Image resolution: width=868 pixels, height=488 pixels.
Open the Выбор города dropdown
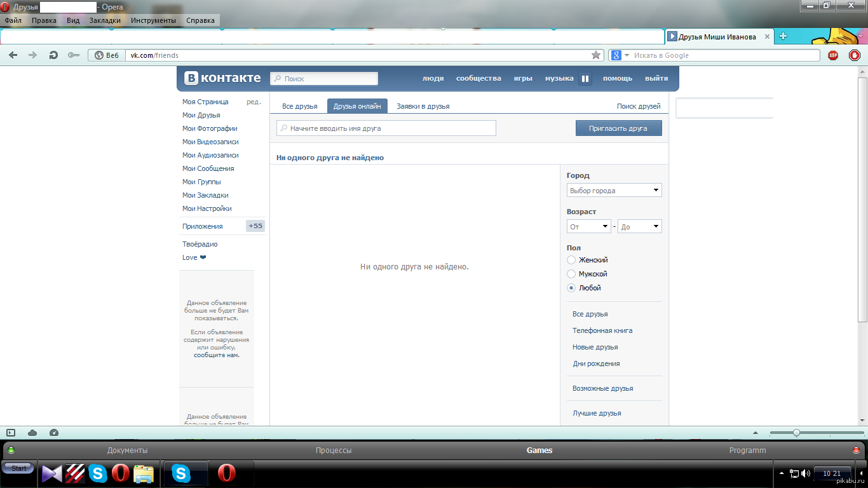[614, 190]
